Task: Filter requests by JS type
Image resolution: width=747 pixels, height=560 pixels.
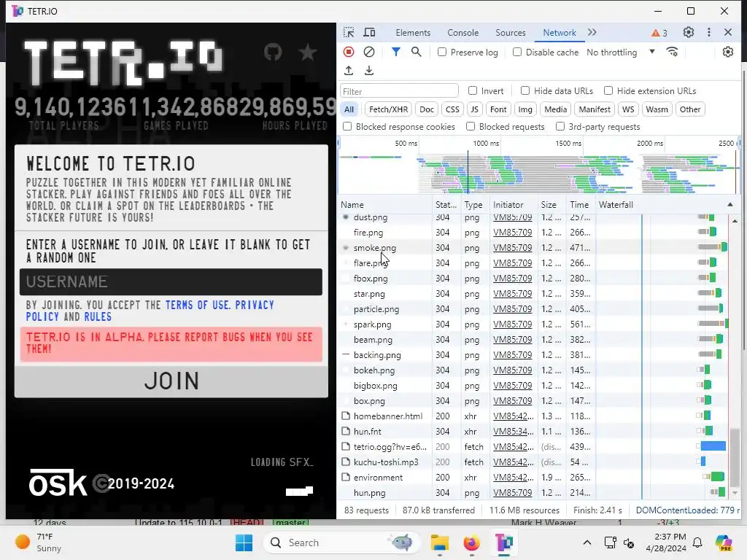Action: (474, 109)
